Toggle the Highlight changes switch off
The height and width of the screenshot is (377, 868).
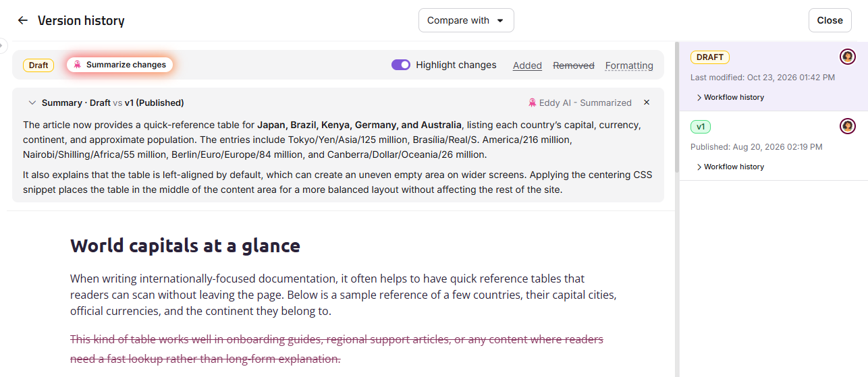point(401,65)
